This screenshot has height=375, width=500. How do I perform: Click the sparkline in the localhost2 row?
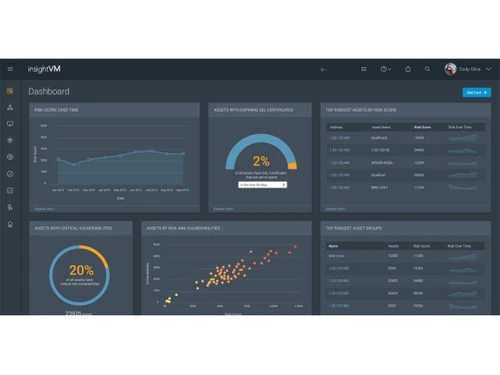tap(463, 137)
